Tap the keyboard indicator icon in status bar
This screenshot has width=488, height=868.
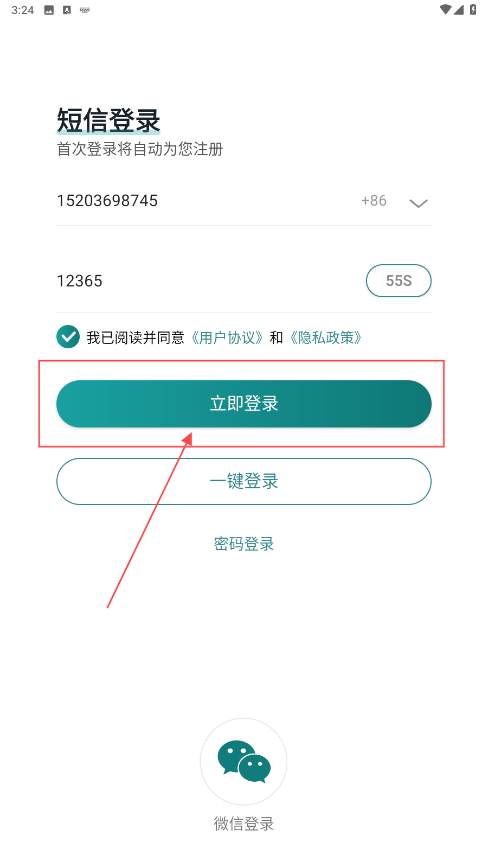85,10
